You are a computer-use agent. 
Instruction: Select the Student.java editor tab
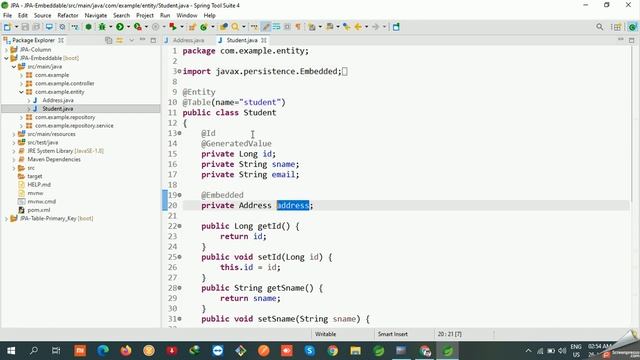[x=242, y=40]
